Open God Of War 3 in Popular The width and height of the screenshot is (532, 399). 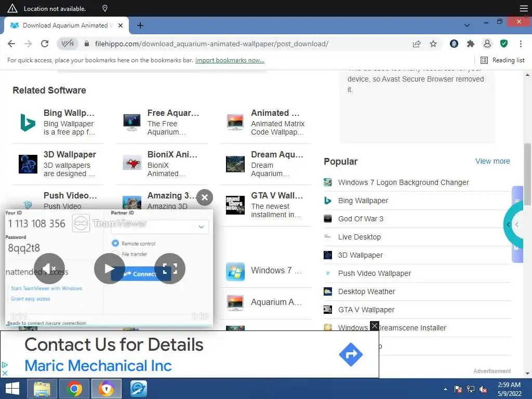[361, 219]
